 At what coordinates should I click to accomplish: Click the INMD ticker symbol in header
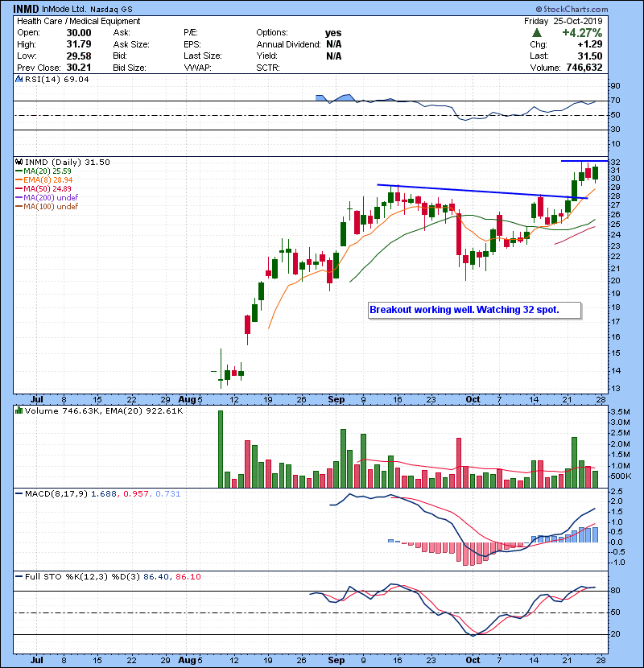click(26, 9)
